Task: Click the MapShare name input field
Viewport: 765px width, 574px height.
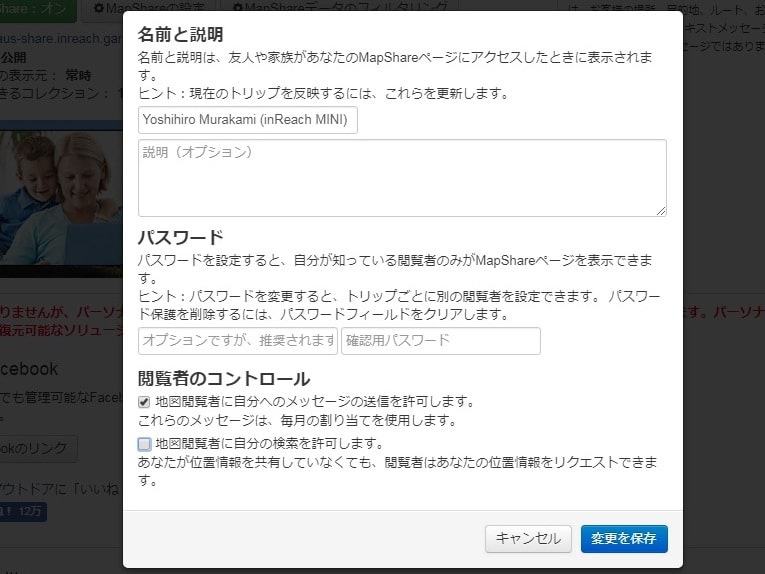Action: [247, 120]
